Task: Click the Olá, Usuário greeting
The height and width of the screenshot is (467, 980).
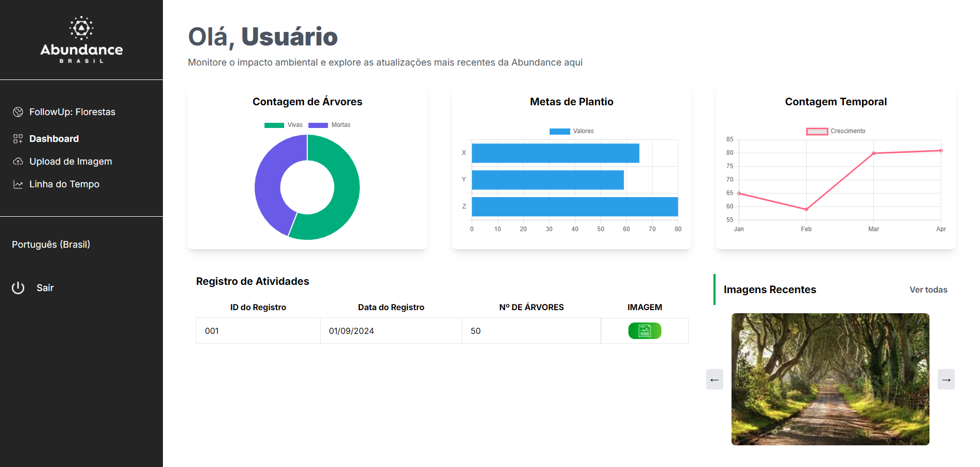Action: point(263,37)
